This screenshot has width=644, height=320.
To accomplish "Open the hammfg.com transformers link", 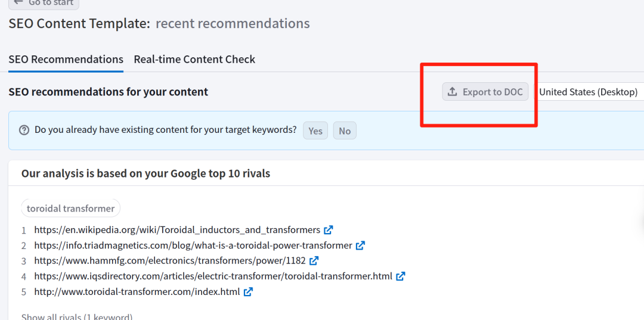I will pyautogui.click(x=170, y=261).
